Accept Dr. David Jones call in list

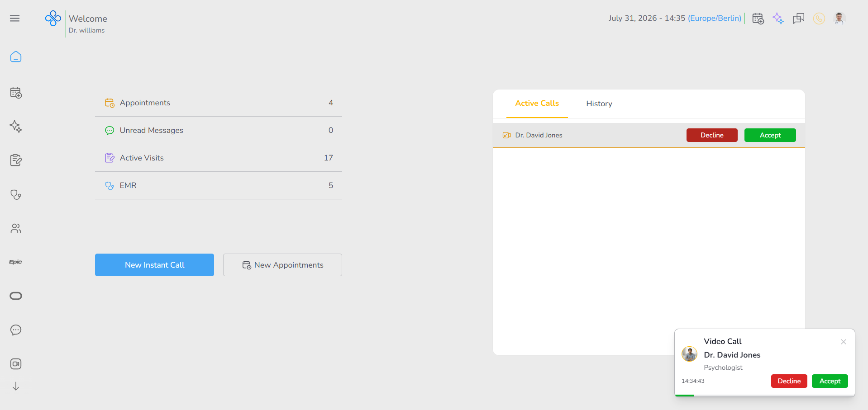click(x=770, y=135)
